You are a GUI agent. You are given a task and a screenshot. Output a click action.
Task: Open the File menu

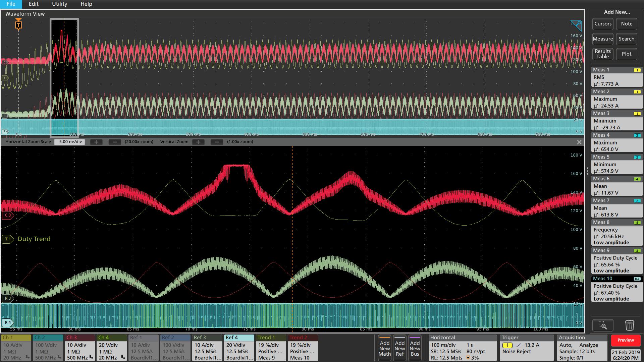(11, 4)
